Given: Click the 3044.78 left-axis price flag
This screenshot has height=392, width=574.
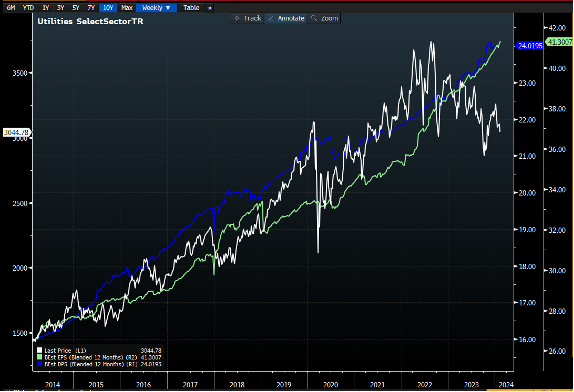Looking at the screenshot, I should pyautogui.click(x=17, y=132).
